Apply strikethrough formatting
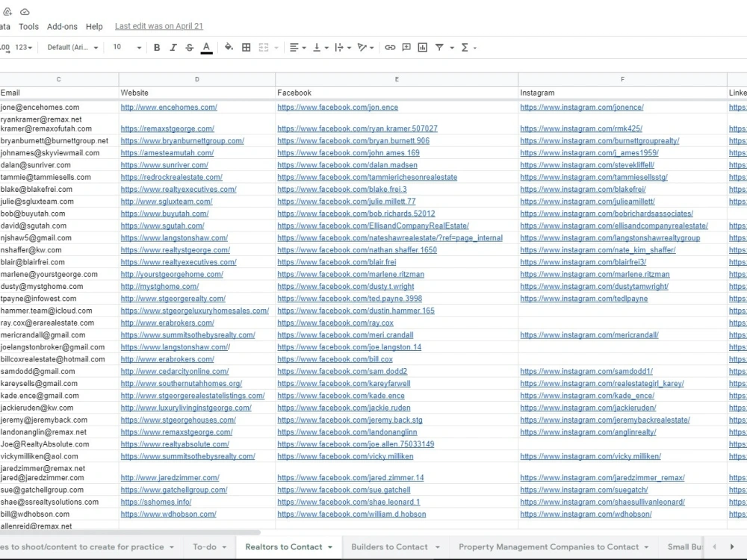This screenshot has height=560, width=747. 189,48
